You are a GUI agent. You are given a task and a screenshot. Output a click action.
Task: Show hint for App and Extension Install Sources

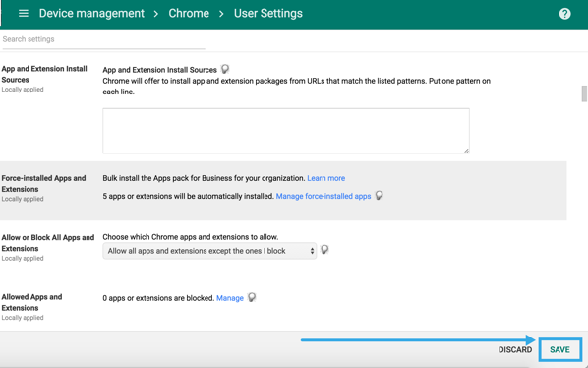click(225, 69)
